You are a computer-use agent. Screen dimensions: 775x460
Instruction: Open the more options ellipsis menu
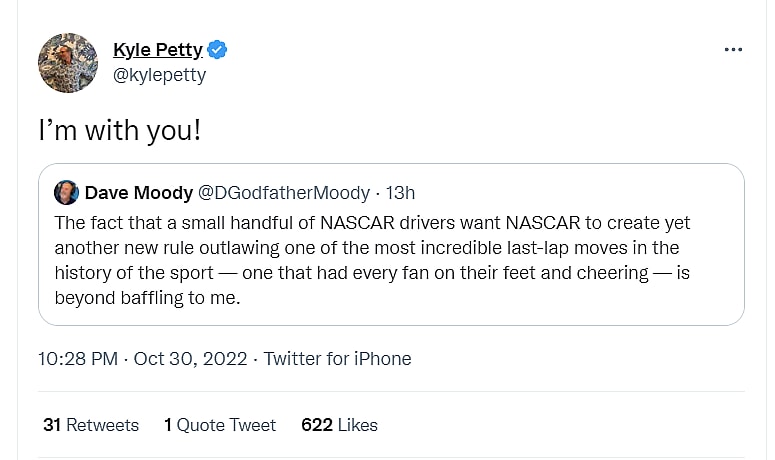[733, 51]
